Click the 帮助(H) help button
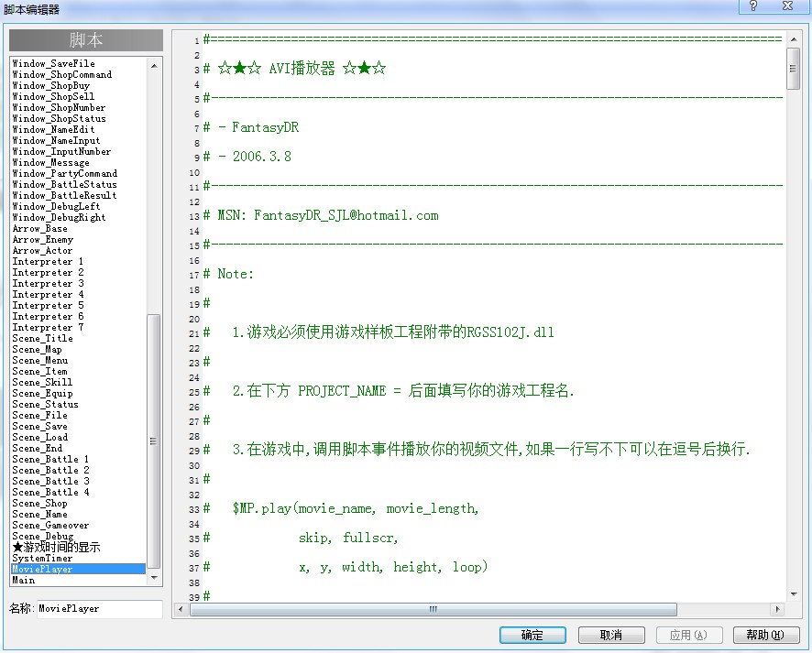 coord(765,635)
